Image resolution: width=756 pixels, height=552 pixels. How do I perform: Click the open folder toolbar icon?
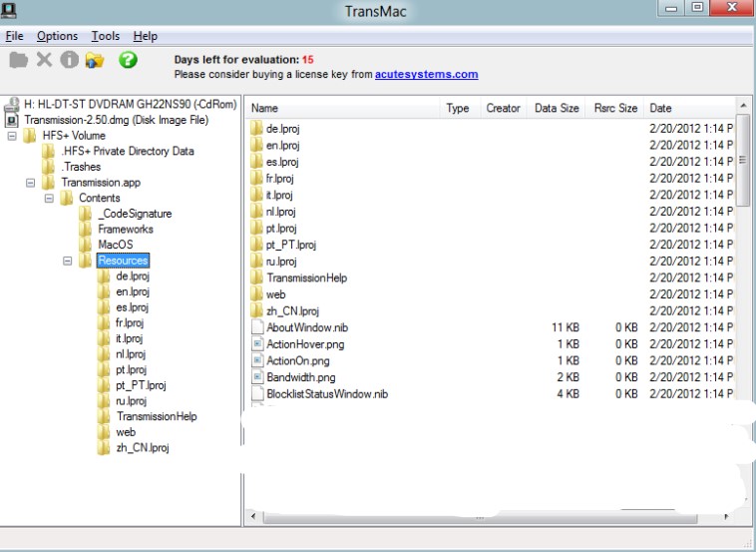[x=95, y=60]
